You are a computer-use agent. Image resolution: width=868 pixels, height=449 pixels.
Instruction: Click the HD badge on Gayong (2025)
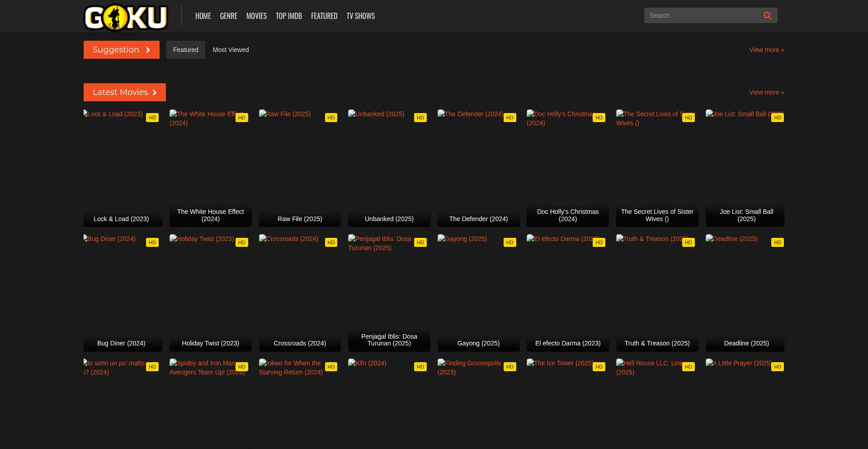point(509,242)
